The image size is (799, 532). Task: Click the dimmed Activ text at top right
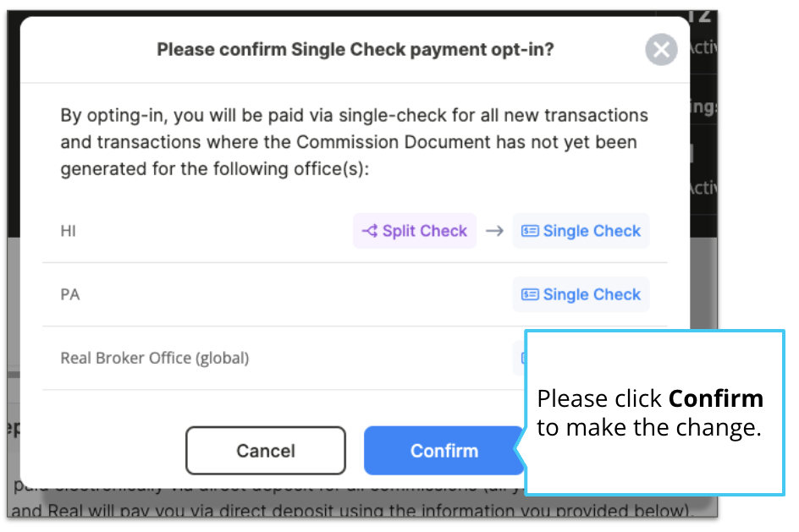(x=703, y=47)
